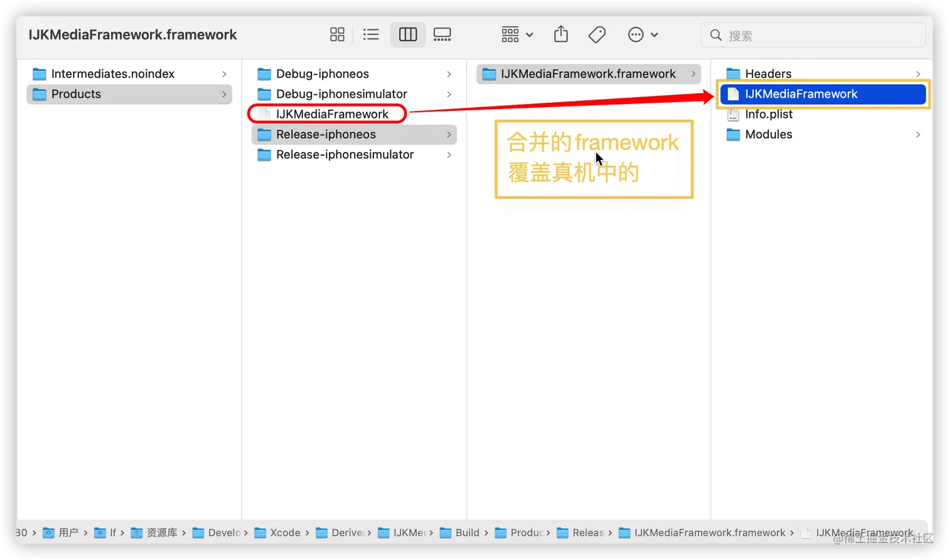Expand the Headers folder chevron
949x560 pixels.
click(918, 74)
